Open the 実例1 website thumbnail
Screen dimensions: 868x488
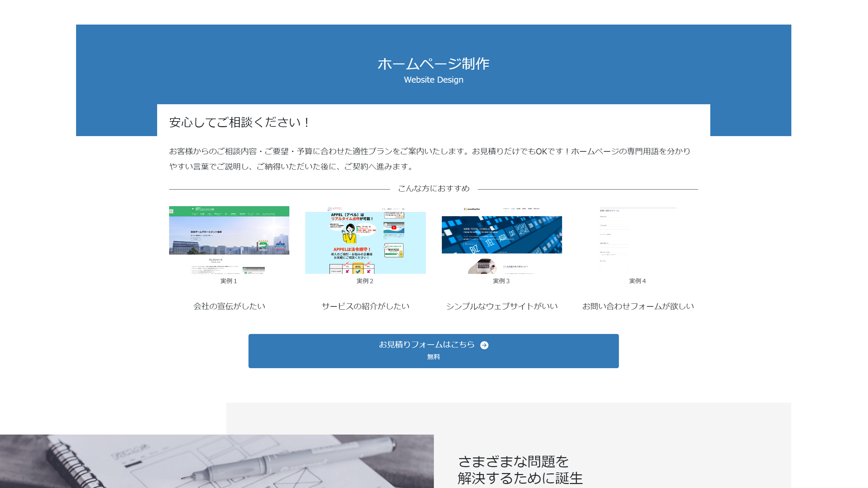click(x=229, y=239)
